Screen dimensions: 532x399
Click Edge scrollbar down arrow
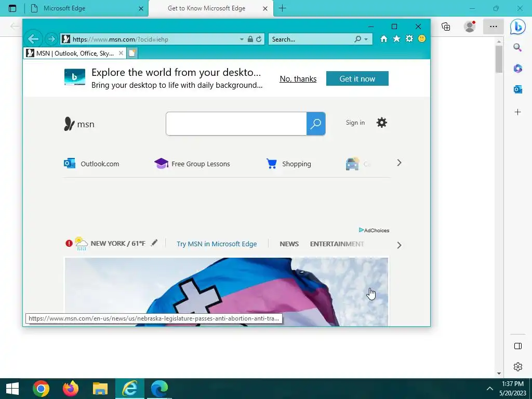pyautogui.click(x=499, y=373)
